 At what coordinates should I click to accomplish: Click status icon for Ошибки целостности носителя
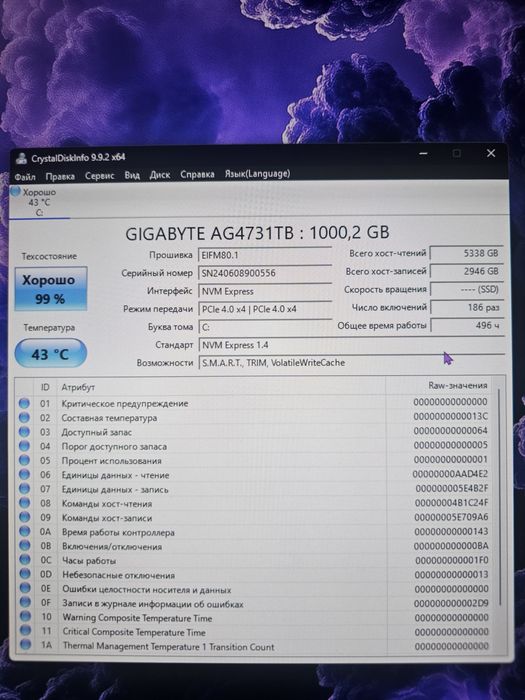25,588
